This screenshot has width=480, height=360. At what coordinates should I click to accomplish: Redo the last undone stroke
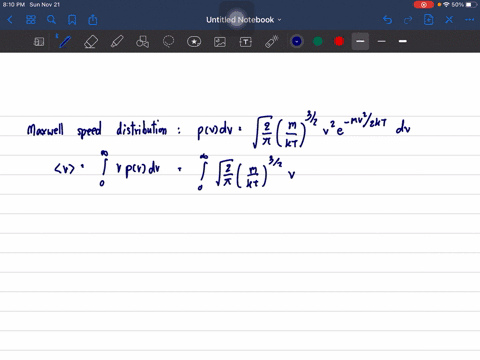(408, 20)
